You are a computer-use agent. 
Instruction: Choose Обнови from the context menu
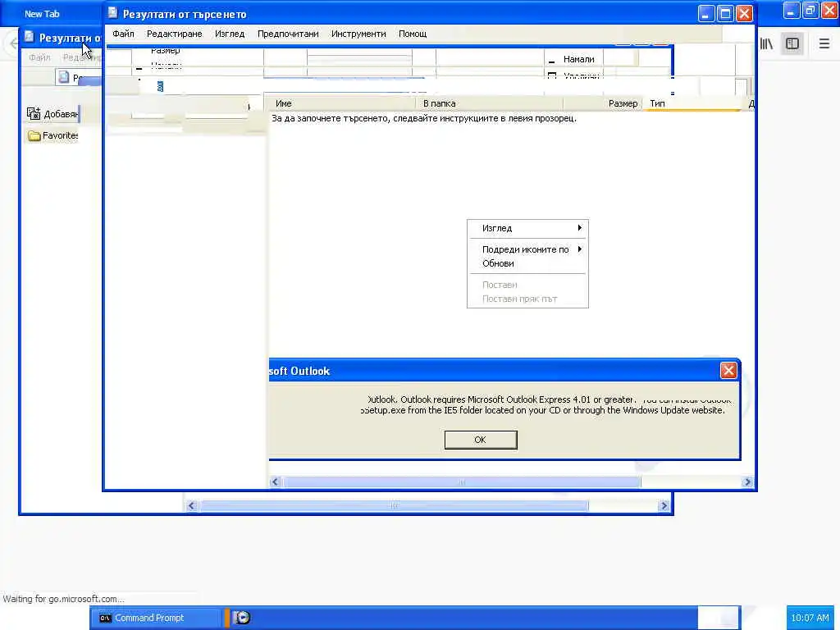tap(527, 263)
